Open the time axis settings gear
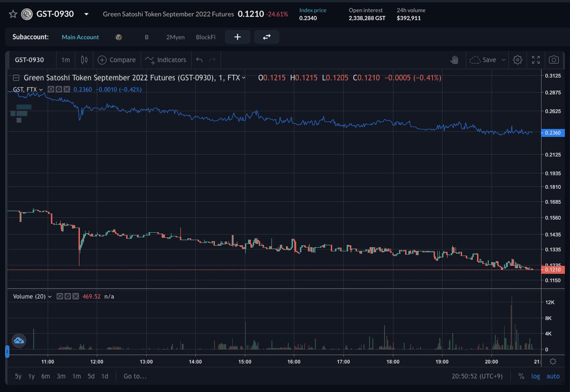The width and height of the screenshot is (570, 392). (x=552, y=362)
